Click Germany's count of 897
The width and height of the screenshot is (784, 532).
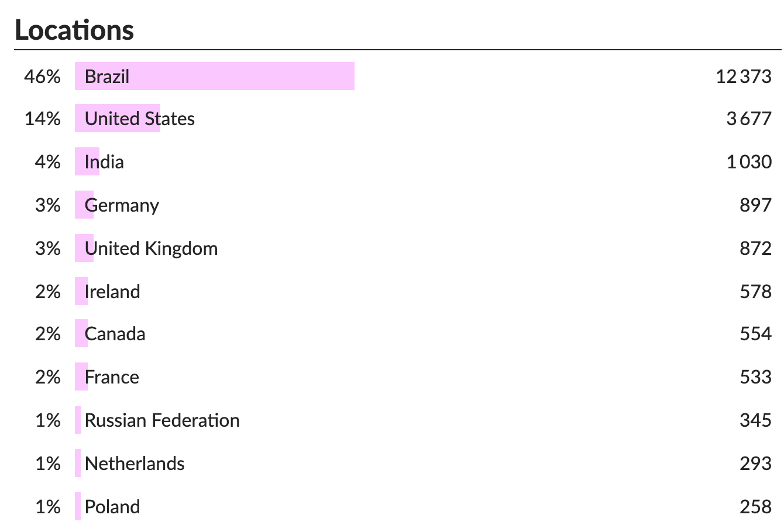click(755, 205)
